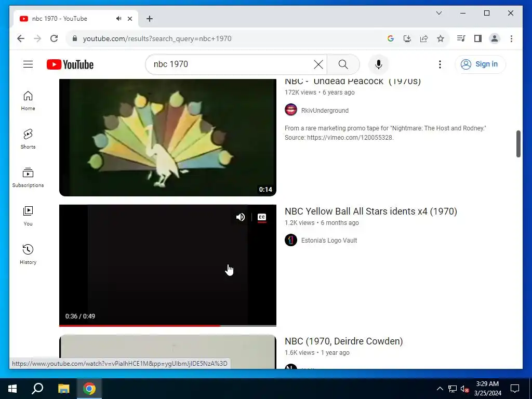The image size is (532, 399).
Task: Open the tab search chevron dropdown
Action: point(438,13)
